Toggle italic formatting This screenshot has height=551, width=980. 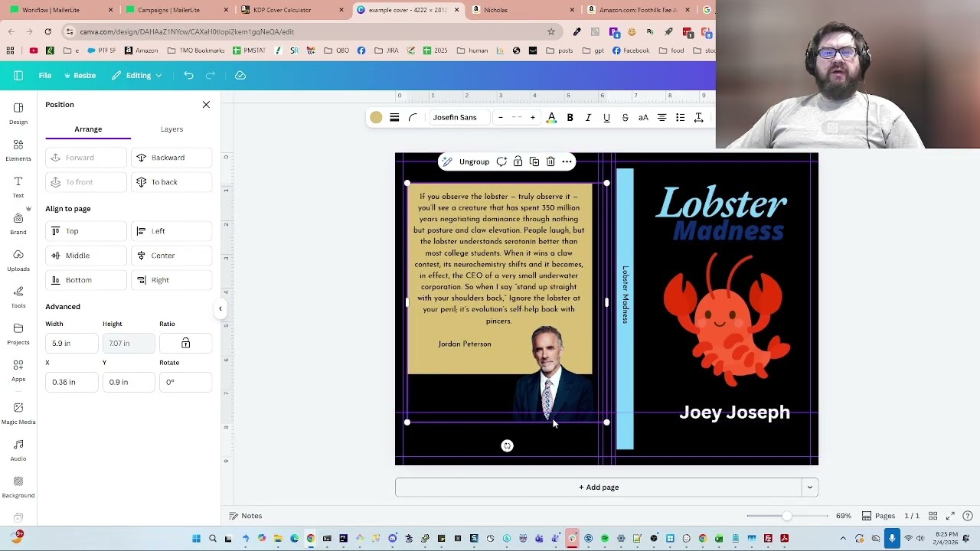[x=588, y=117]
